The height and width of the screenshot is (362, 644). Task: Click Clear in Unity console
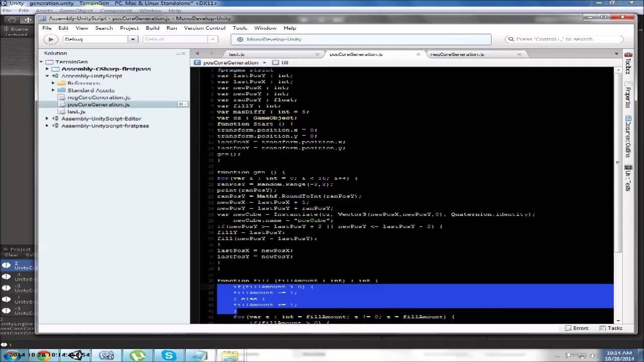[11, 255]
